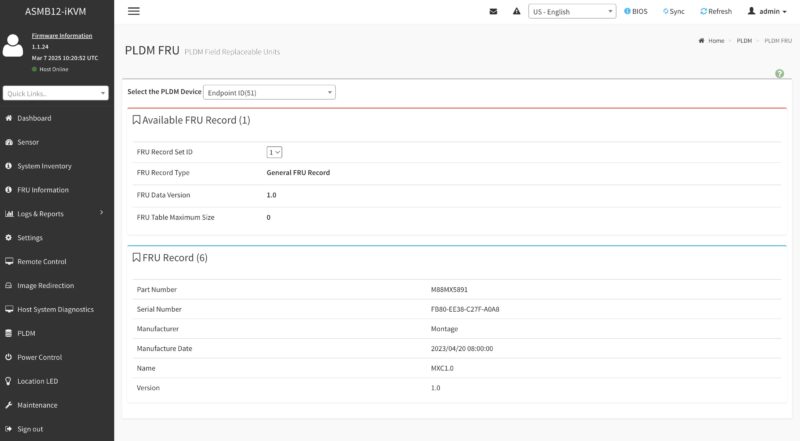Screen dimensions: 800x441
Task: Refresh the page using Refresh button
Action: (x=716, y=11)
